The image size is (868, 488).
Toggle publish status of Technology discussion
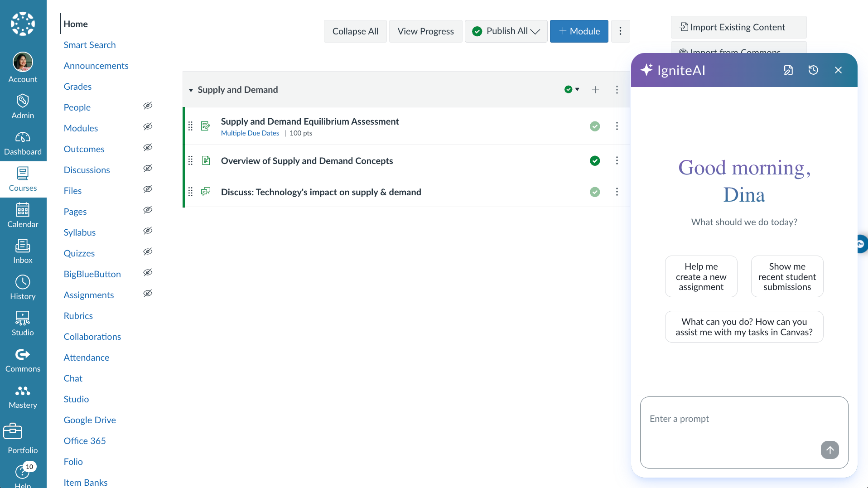point(595,192)
